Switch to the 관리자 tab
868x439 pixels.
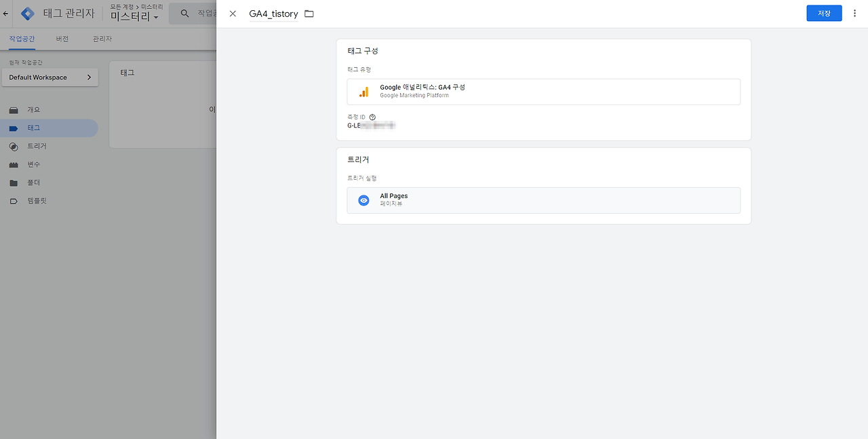coord(102,39)
